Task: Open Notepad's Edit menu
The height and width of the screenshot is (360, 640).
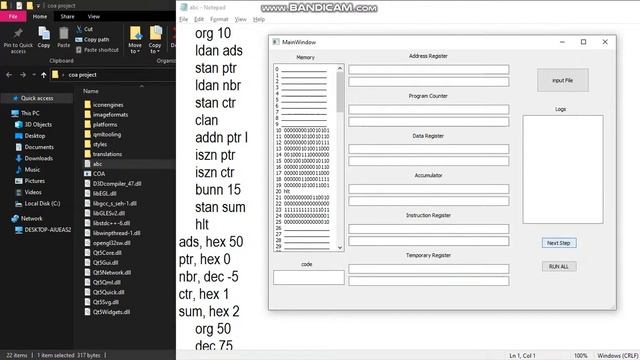Action: click(199, 19)
